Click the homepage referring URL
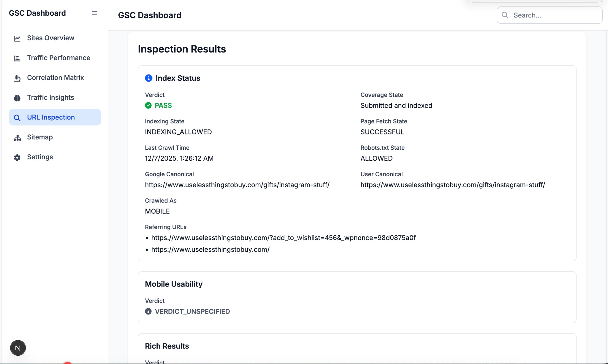The width and height of the screenshot is (608, 364). (x=210, y=249)
